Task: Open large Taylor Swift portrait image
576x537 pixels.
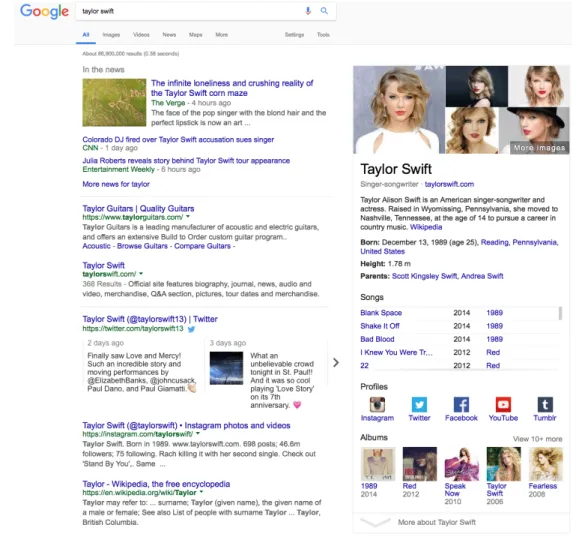Action: (x=399, y=109)
